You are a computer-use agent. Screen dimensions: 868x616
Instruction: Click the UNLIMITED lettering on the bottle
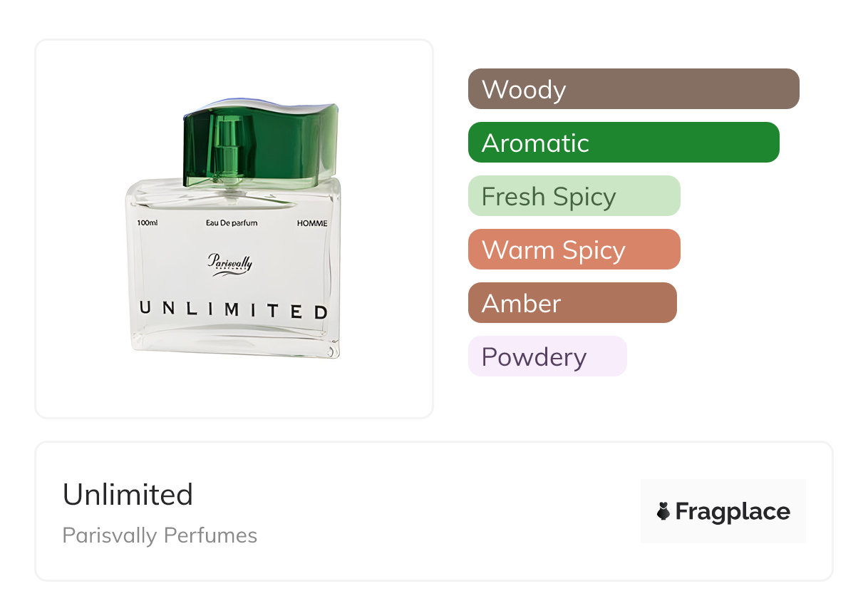click(233, 311)
